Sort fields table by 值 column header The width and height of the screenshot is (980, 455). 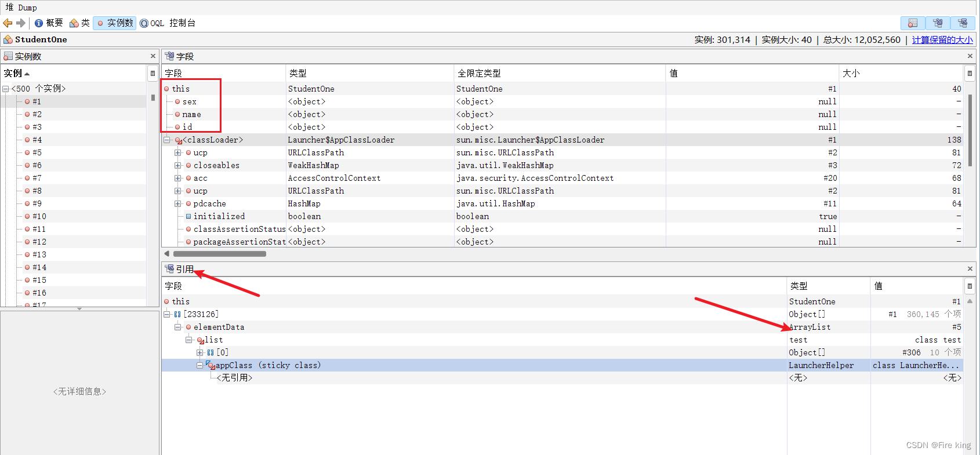pos(753,73)
